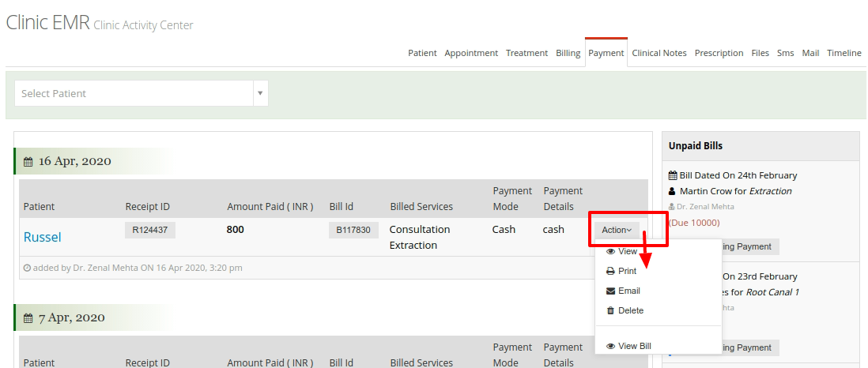The height and width of the screenshot is (368, 868).
Task: Click bill ID B117830
Action: click(353, 230)
